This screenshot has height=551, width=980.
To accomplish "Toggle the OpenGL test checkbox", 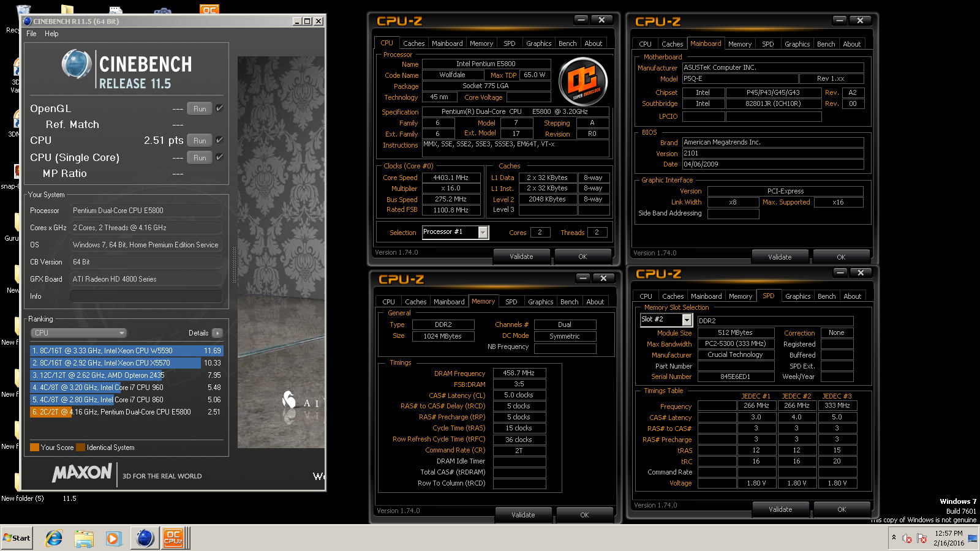I will (x=219, y=108).
